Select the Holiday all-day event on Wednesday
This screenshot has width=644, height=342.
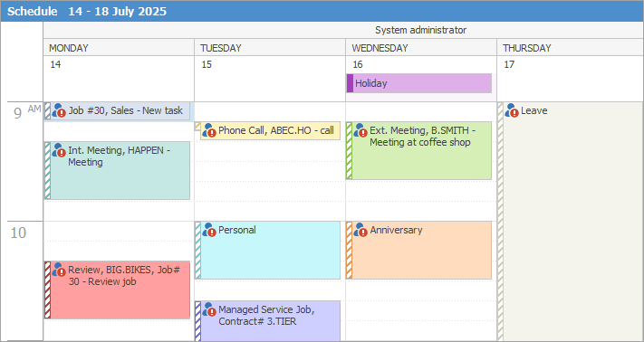pos(419,83)
